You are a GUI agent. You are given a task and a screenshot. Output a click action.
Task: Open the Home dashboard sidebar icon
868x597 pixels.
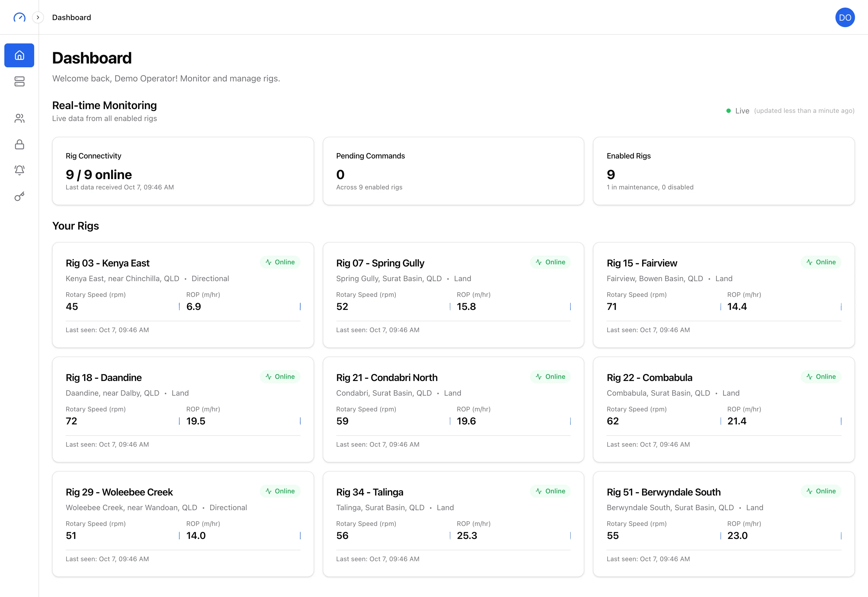pos(20,55)
